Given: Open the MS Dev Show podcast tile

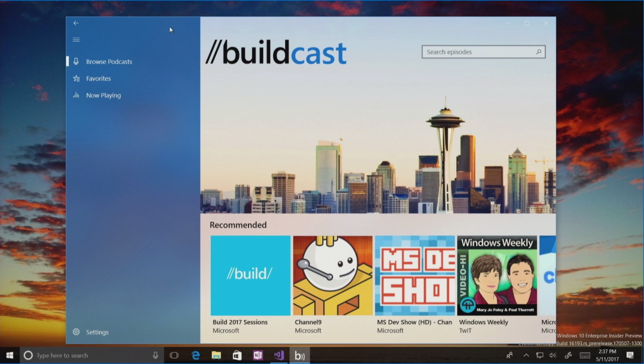Looking at the screenshot, I should tap(415, 275).
